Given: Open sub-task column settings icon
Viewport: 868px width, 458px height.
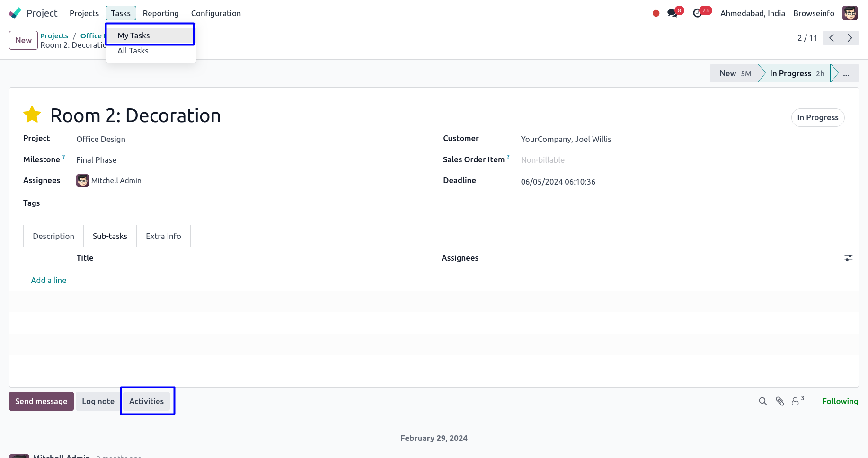Looking at the screenshot, I should pos(848,258).
